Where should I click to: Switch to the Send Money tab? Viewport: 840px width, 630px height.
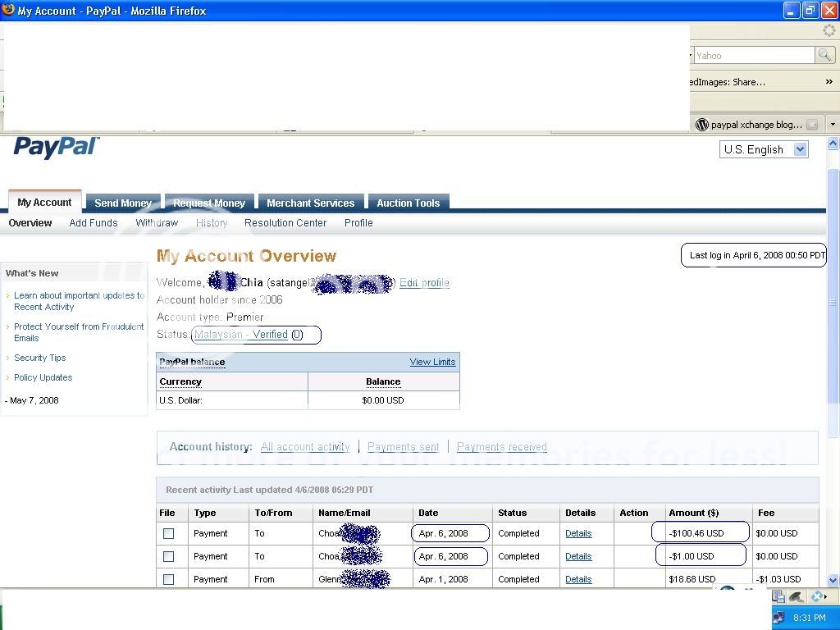coord(122,203)
